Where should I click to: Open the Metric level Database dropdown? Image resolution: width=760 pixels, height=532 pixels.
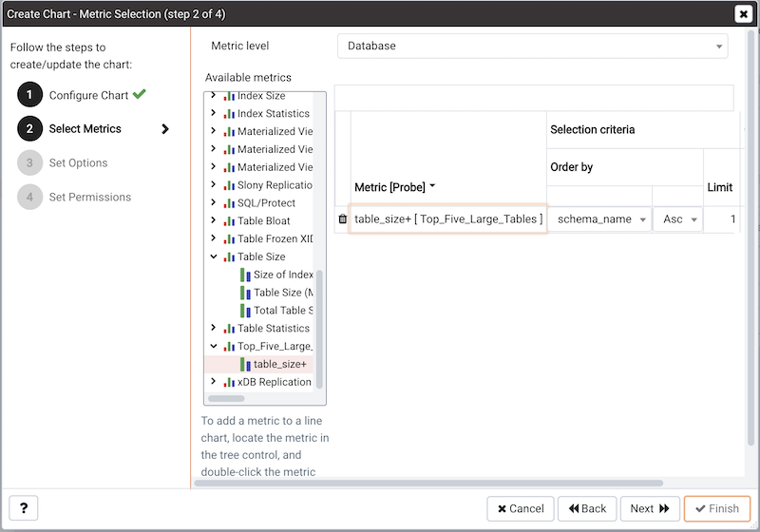click(533, 46)
